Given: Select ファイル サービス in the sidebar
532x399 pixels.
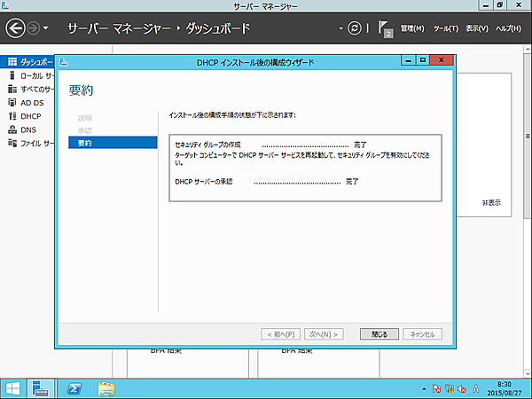Looking at the screenshot, I should point(27,143).
